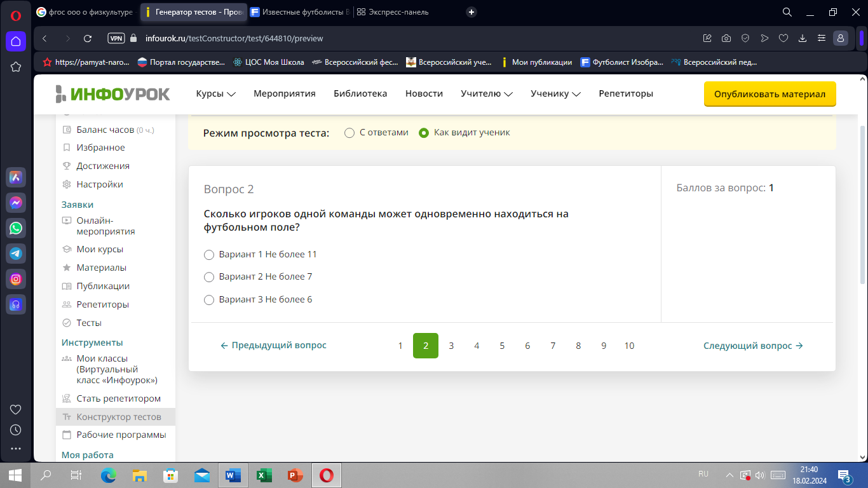Expand the 'Учителю' dropdown menu
Screen dimensions: 868x488
click(x=486, y=93)
